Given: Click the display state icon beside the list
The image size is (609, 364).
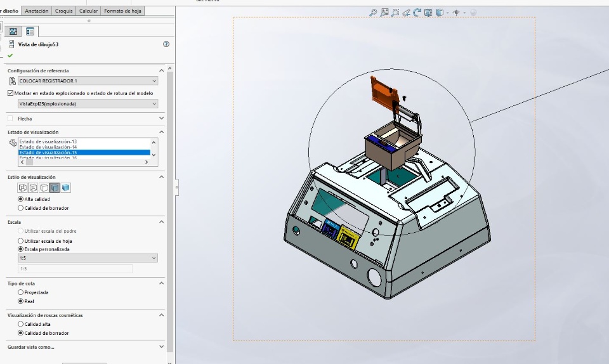Looking at the screenshot, I should [x=13, y=143].
